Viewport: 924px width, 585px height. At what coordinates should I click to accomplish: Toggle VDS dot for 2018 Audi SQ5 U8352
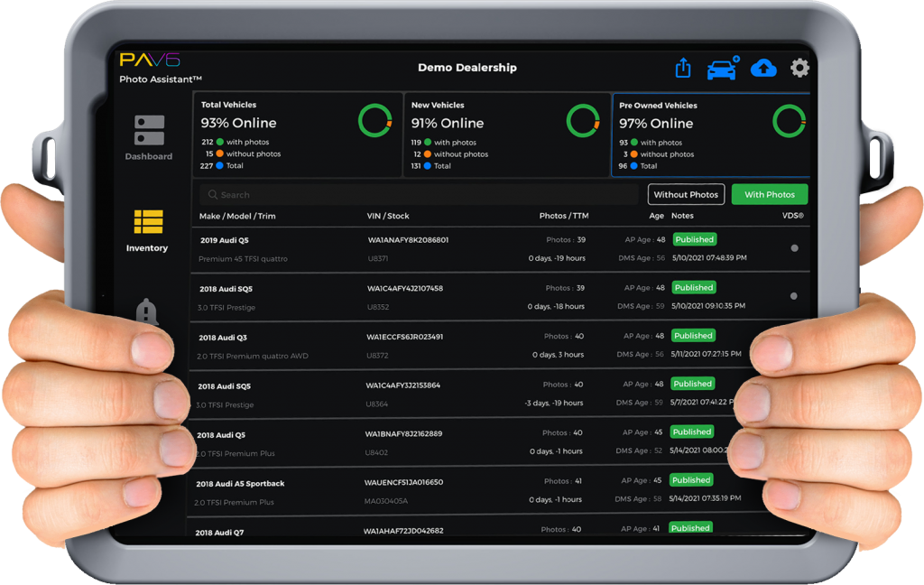pyautogui.click(x=794, y=296)
